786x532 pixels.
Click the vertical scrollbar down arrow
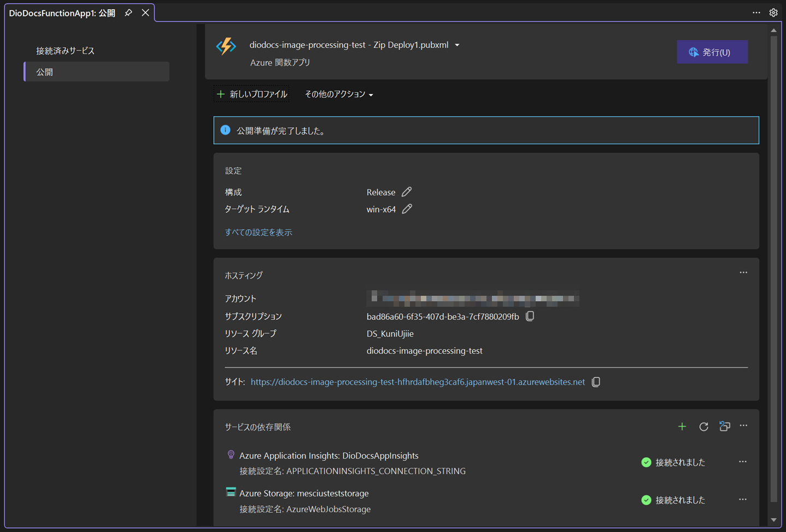point(773,520)
